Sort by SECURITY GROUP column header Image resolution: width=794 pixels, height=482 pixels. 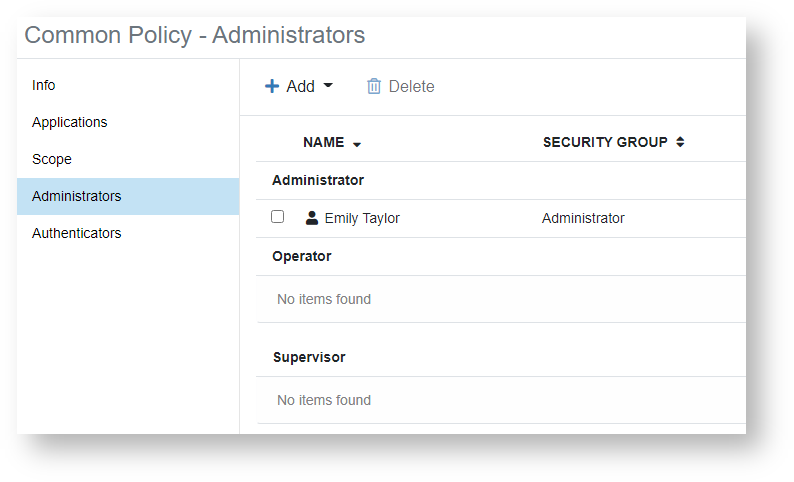click(x=605, y=143)
